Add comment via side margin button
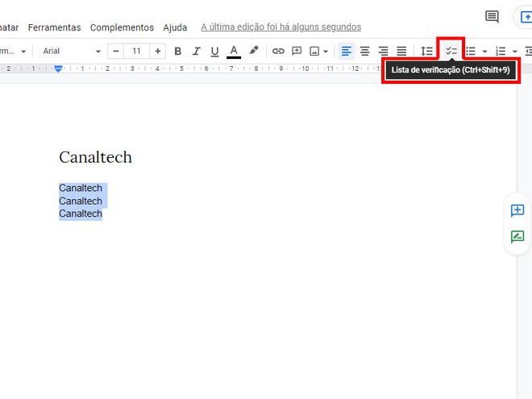Image resolution: width=532 pixels, height=399 pixels. [517, 210]
